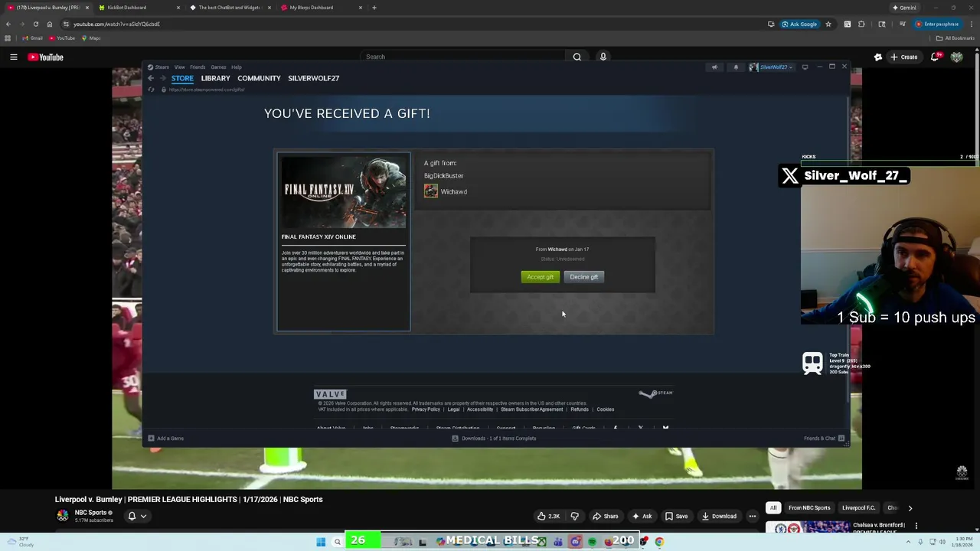980x551 pixels.
Task: Start YouTube voice search microphone
Action: click(603, 57)
